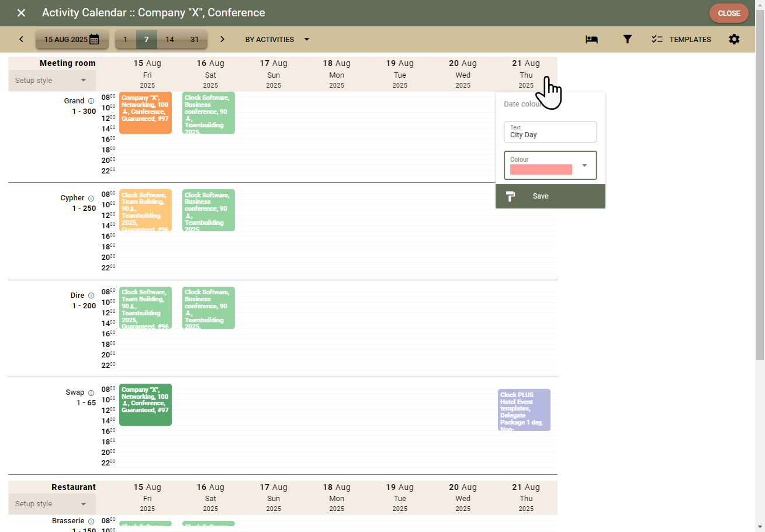Screen dimensions: 765x532
Task: Click 17 Aug header in Meeting room section
Action: (x=274, y=74)
